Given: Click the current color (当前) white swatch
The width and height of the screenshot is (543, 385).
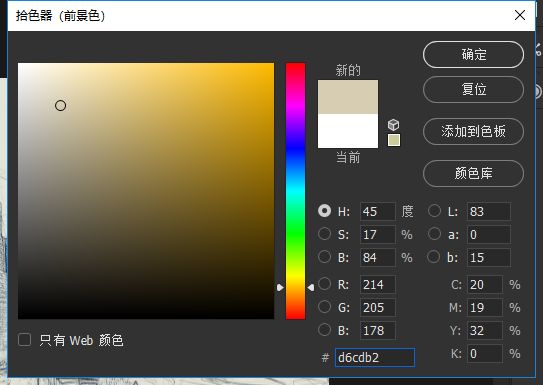Looking at the screenshot, I should click(x=348, y=131).
